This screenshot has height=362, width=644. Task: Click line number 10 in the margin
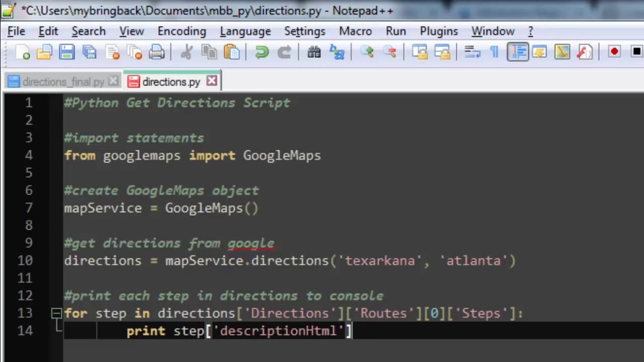(x=25, y=260)
